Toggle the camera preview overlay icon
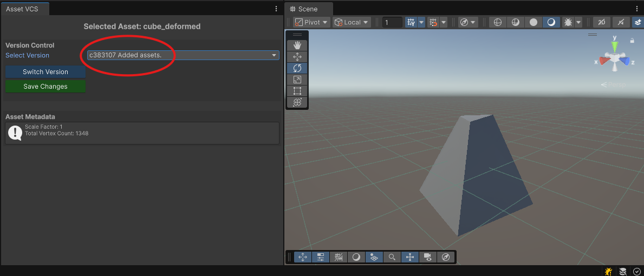The width and height of the screenshot is (644, 276). (x=427, y=257)
